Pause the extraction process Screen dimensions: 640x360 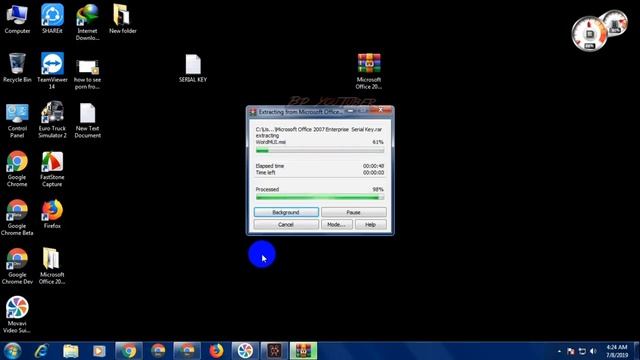(353, 212)
